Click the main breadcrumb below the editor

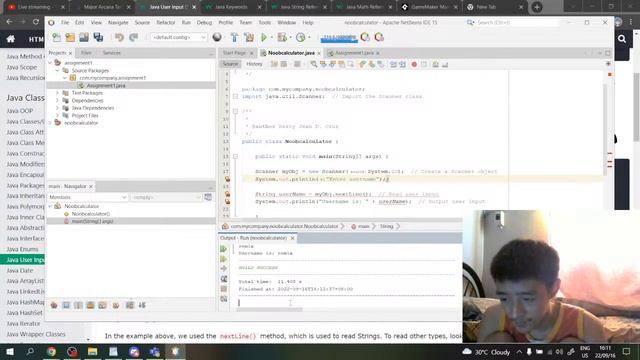pyautogui.click(x=363, y=226)
